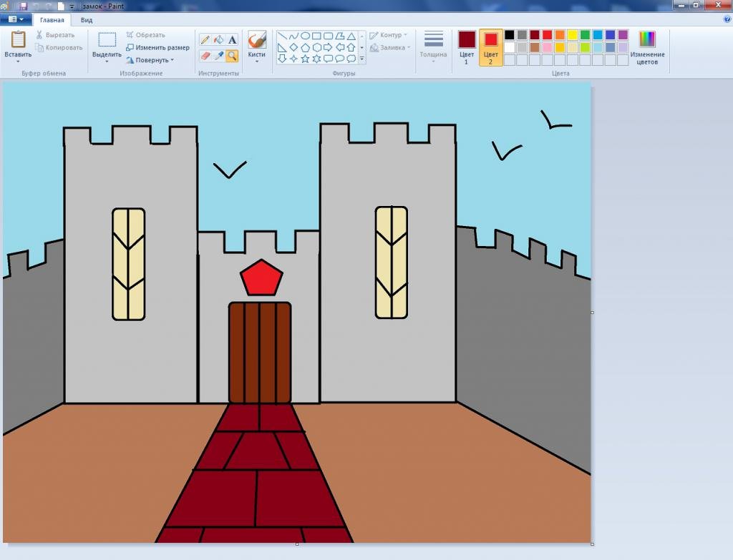Image resolution: width=733 pixels, height=560 pixels.
Task: Open the Paint help icon
Action: [x=727, y=20]
